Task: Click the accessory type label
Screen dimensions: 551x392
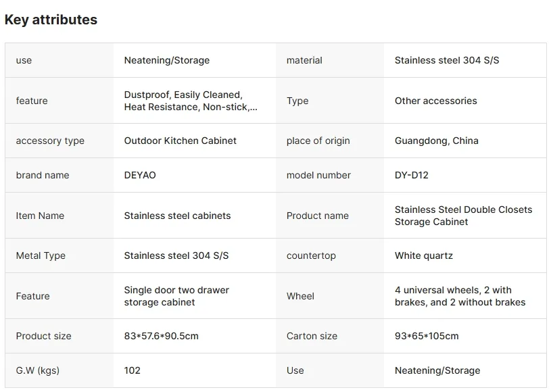Action: (50, 141)
